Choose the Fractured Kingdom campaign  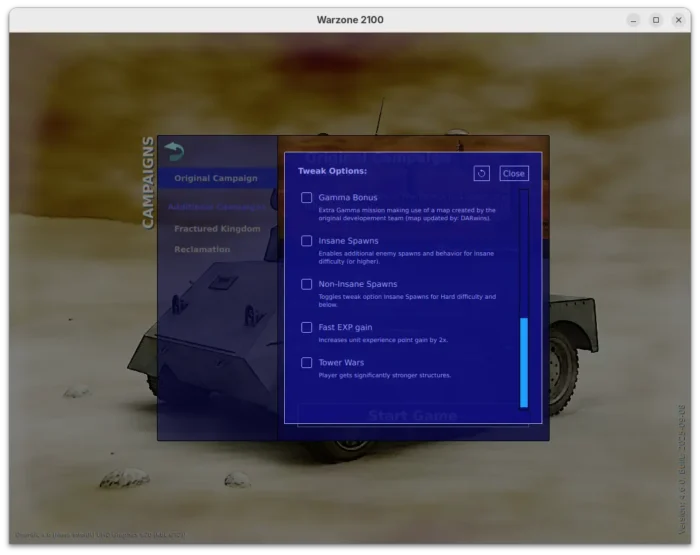(217, 229)
